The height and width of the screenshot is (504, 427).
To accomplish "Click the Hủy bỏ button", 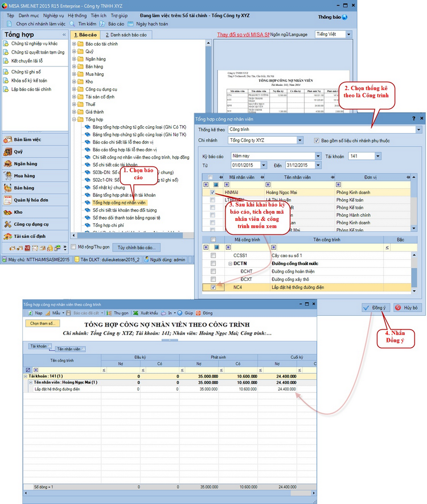I will 408,308.
